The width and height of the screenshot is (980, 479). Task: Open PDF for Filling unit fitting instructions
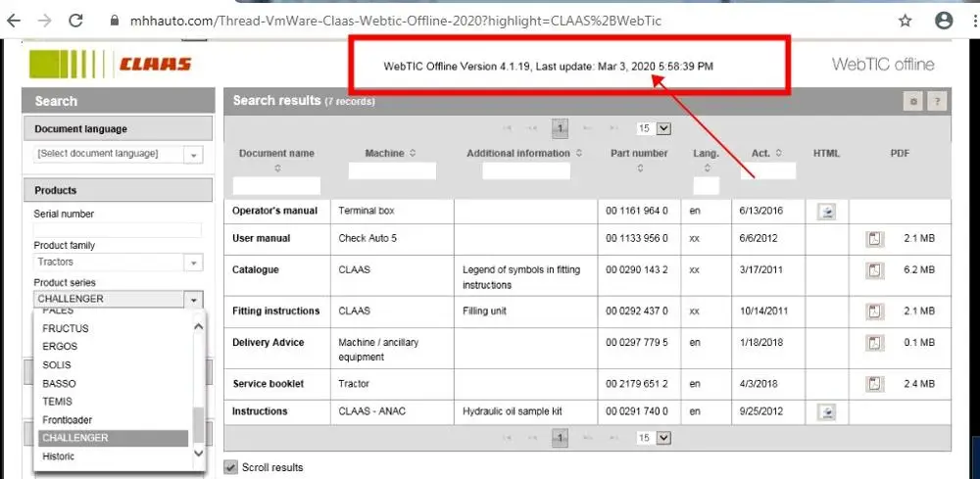875,311
